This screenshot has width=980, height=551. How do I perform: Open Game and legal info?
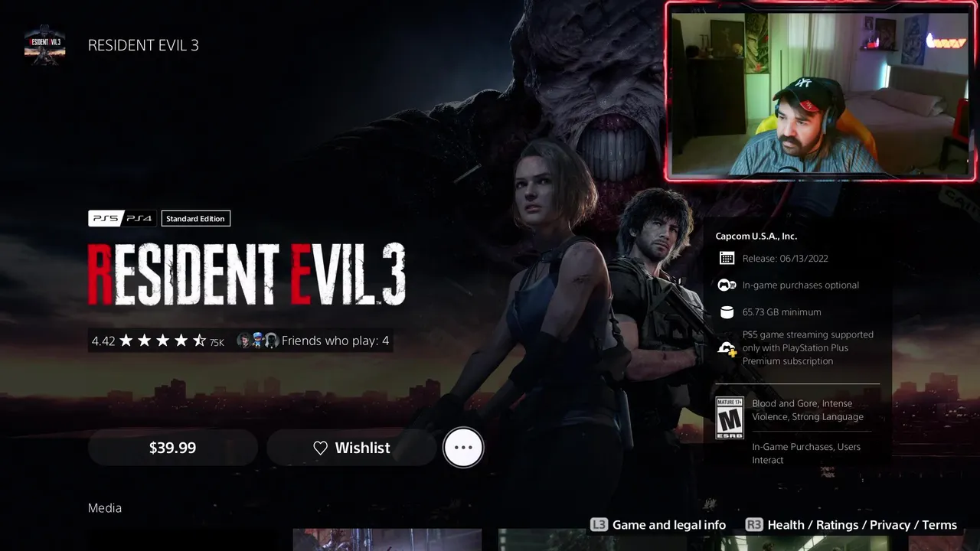pyautogui.click(x=669, y=525)
